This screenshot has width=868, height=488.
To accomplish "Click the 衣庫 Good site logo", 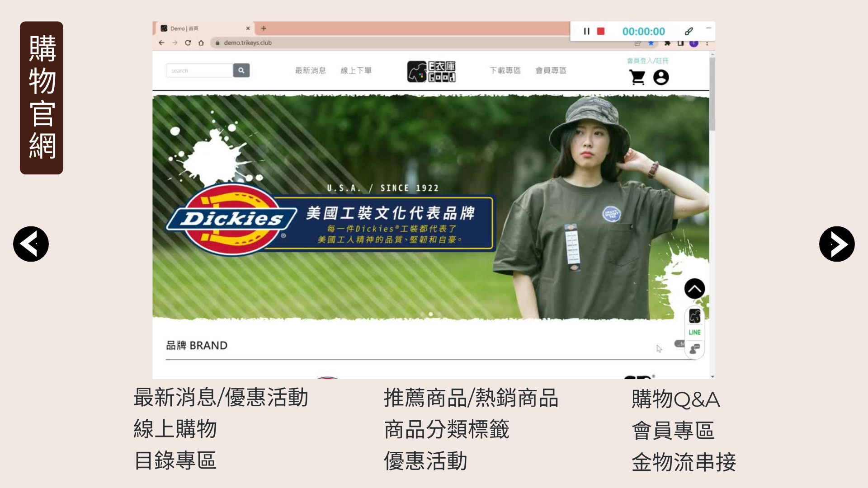I will [431, 71].
